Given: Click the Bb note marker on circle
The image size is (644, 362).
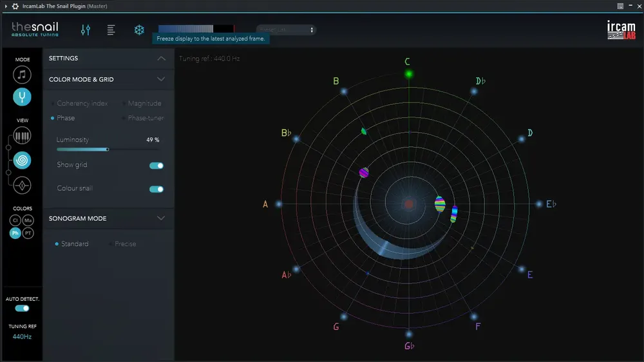Looking at the screenshot, I should (x=296, y=139).
